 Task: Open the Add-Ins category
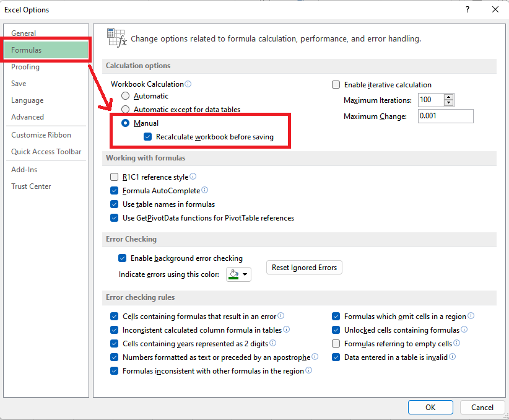click(x=24, y=170)
